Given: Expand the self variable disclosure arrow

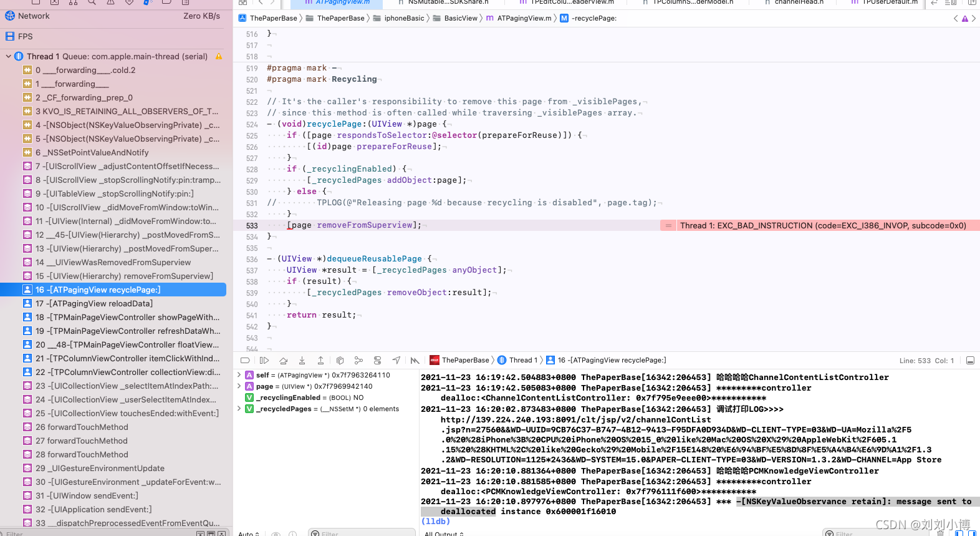Looking at the screenshot, I should (x=239, y=375).
